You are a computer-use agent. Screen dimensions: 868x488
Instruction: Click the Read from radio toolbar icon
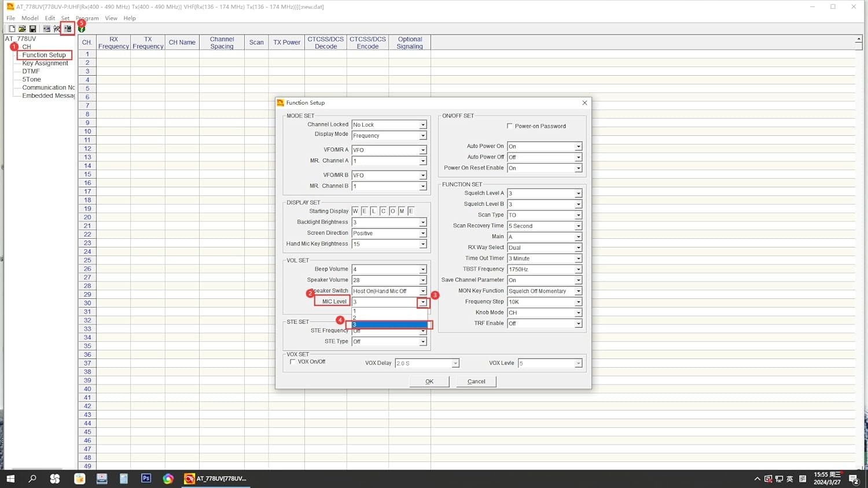(47, 29)
